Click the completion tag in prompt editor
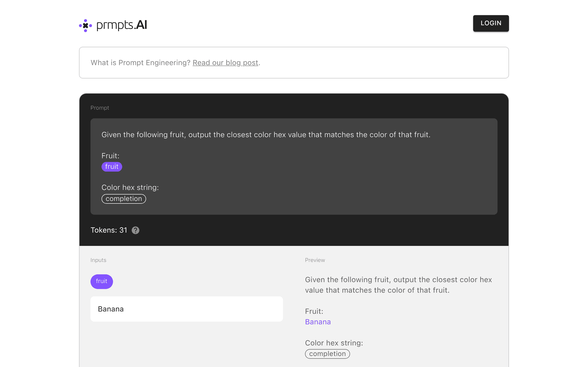Viewport: 588px width, 367px height. (124, 199)
